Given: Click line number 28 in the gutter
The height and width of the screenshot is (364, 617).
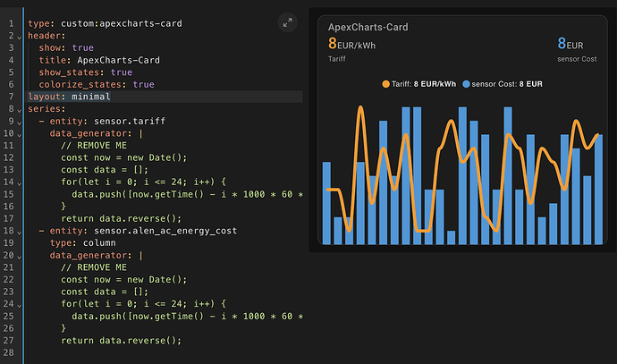Looking at the screenshot, I should 9,352.
